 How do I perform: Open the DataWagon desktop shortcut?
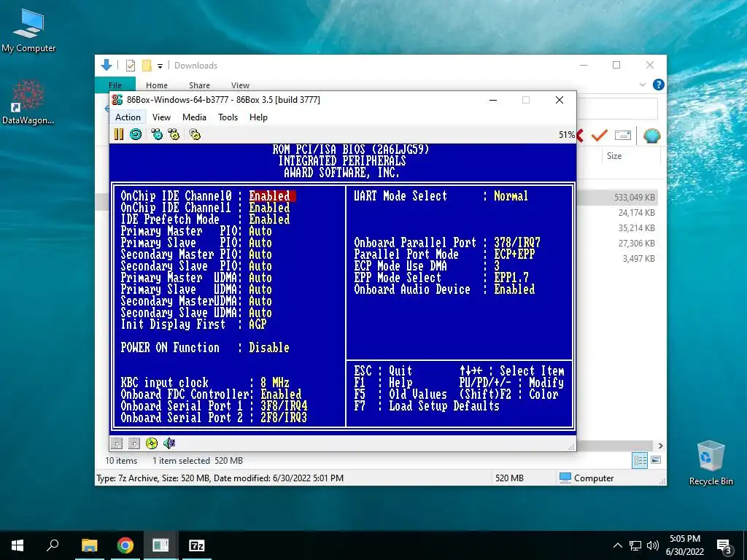[28, 102]
